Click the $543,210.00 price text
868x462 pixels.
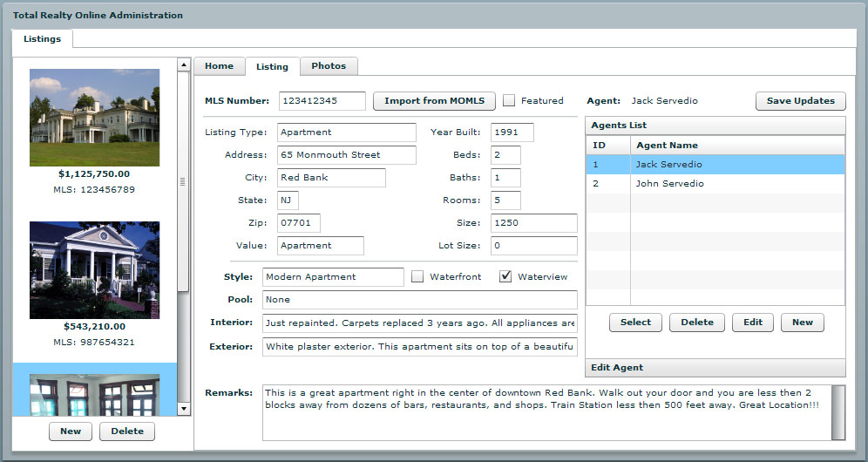tap(95, 327)
